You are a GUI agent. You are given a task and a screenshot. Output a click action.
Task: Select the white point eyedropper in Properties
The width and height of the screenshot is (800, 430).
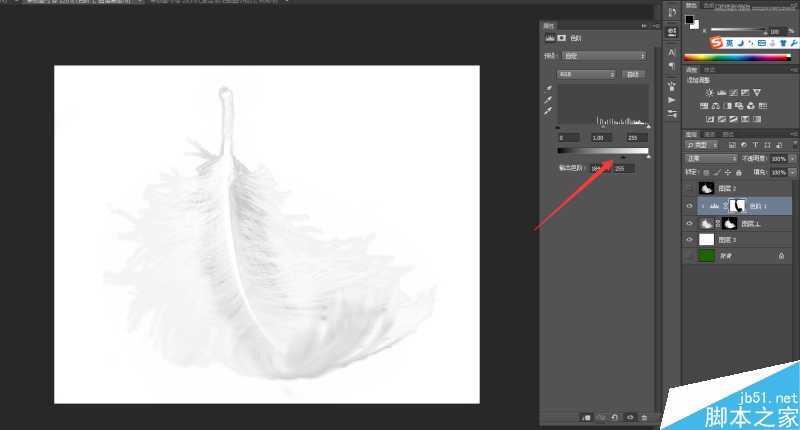coord(547,112)
